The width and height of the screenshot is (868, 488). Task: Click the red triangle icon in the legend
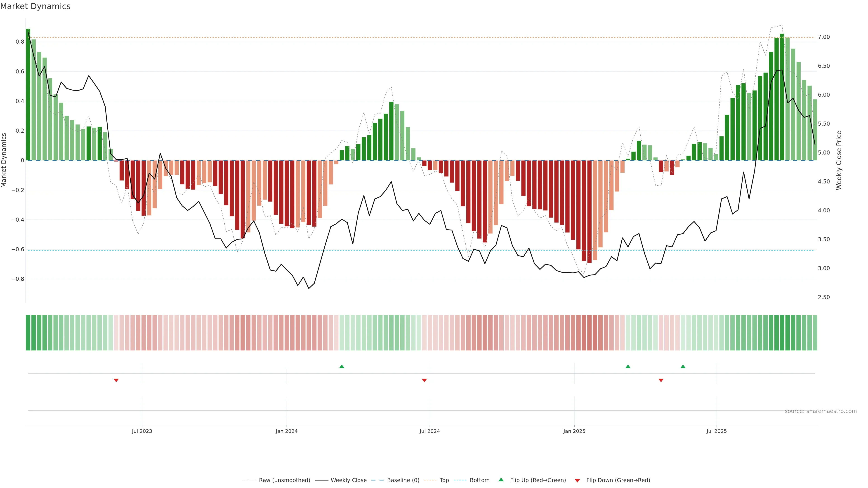tap(577, 480)
